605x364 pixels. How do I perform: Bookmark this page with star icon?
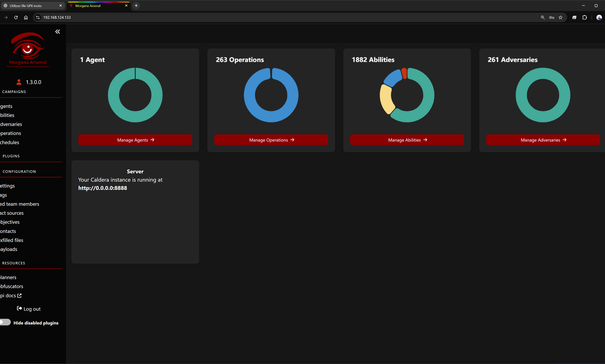[561, 17]
